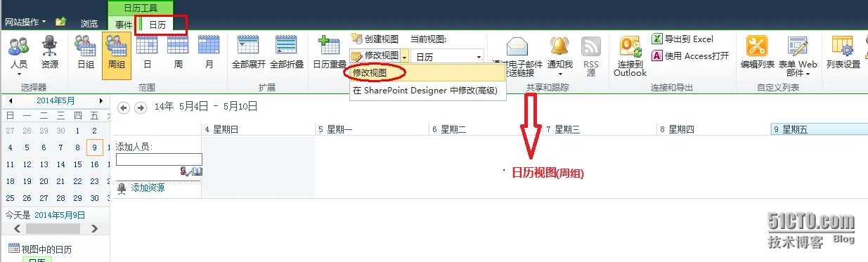The width and height of the screenshot is (868, 262).
Task: Click the 6 星期二 column header
Action: click(x=486, y=129)
